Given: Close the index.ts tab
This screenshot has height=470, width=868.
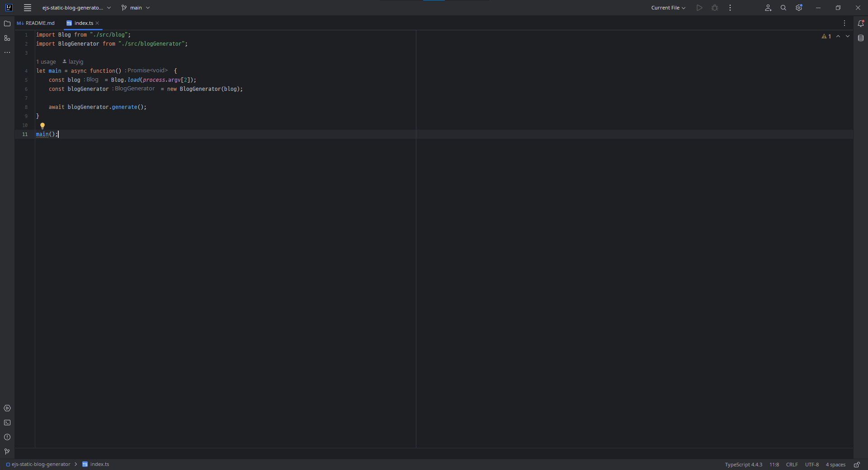Looking at the screenshot, I should coord(97,23).
